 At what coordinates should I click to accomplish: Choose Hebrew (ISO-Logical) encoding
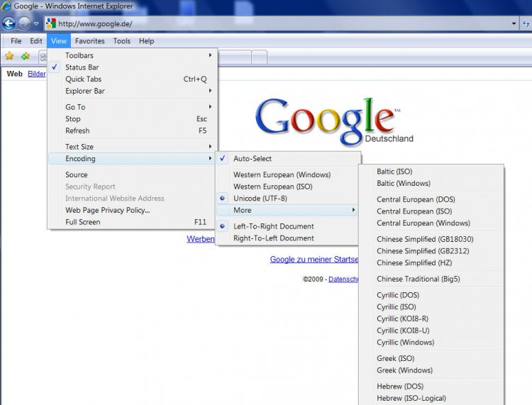[x=431, y=398]
